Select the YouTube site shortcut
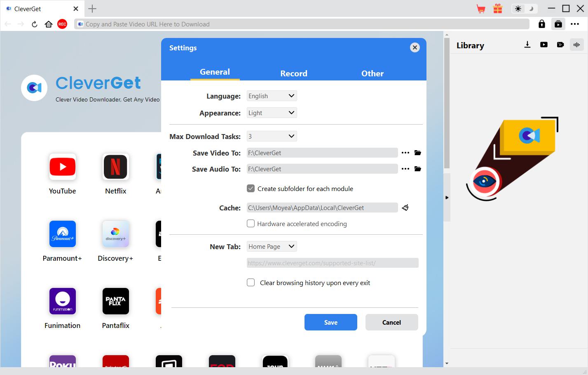This screenshot has width=588, height=375. (x=62, y=167)
